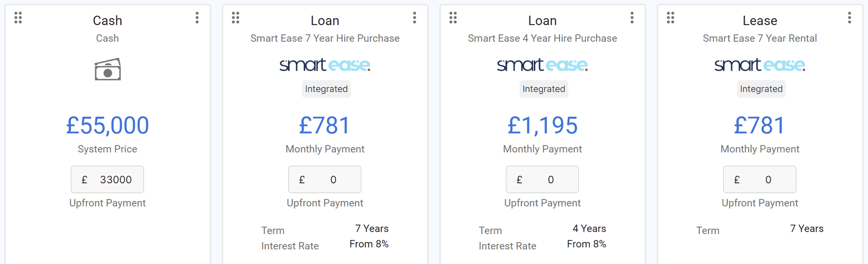Click the drag handle on the 4 Year Hire Purchase card
The height and width of the screenshot is (264, 868).
tap(453, 18)
